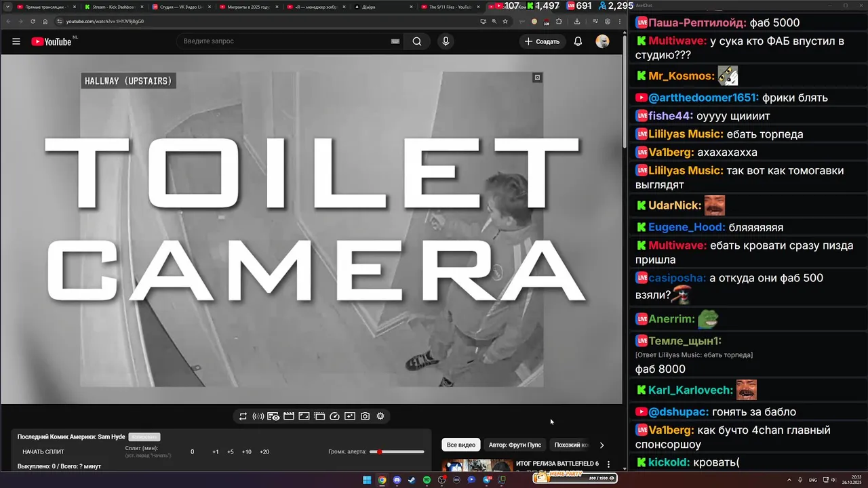Open YouTube notifications bell

[578, 41]
